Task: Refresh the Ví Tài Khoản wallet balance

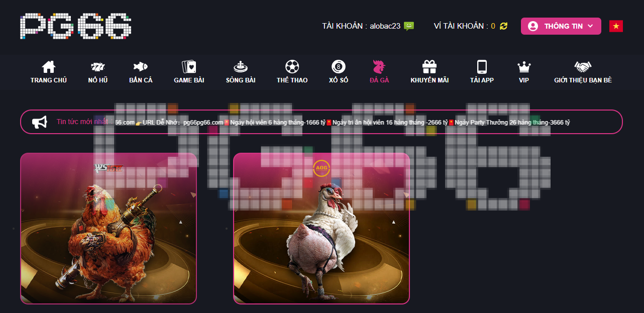Action: point(503,26)
